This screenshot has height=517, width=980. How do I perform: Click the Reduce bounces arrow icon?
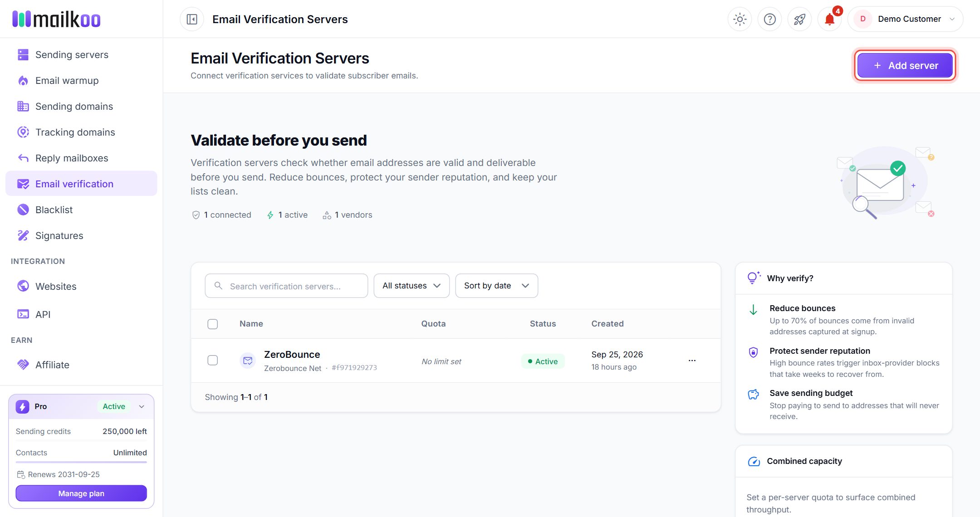(753, 310)
